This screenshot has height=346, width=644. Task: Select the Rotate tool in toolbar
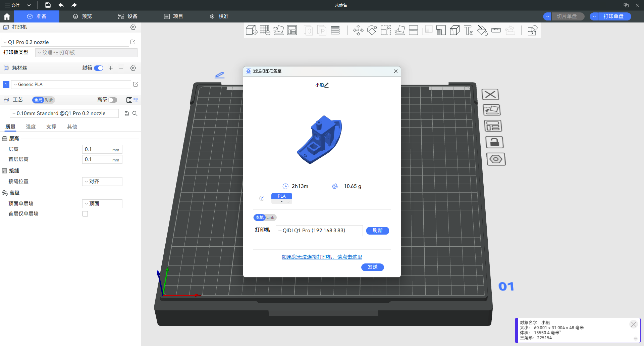click(x=372, y=30)
